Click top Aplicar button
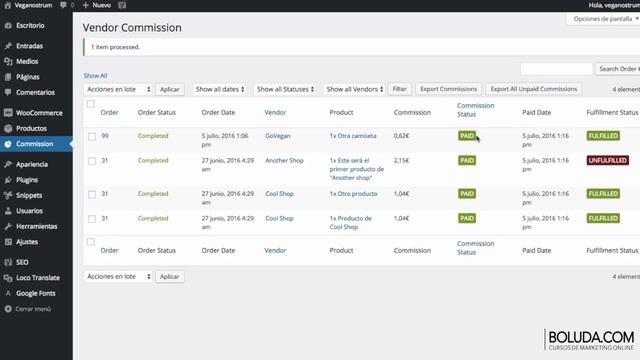The width and height of the screenshot is (640, 360). click(169, 89)
